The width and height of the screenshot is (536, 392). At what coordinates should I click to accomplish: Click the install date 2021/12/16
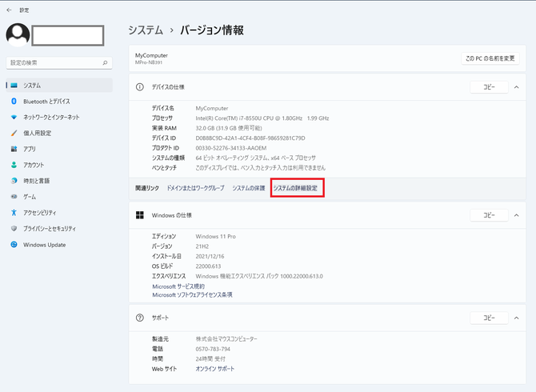[x=210, y=256]
